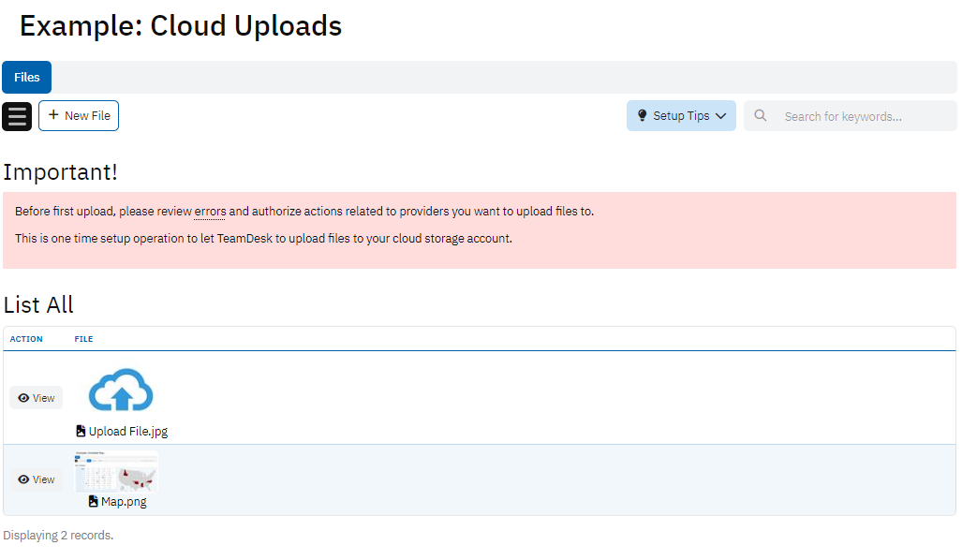Click the magnifier icon in the search box
This screenshot has height=560, width=962.
click(x=761, y=116)
